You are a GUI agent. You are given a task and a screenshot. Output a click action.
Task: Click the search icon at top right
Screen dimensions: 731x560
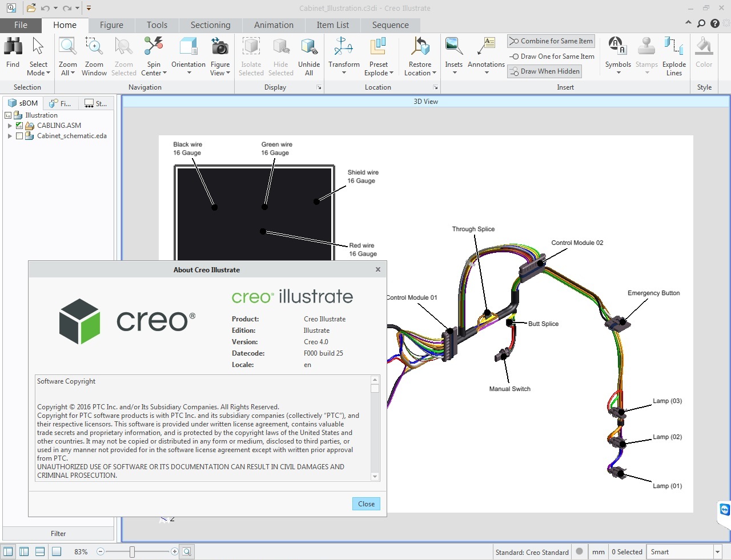[701, 23]
